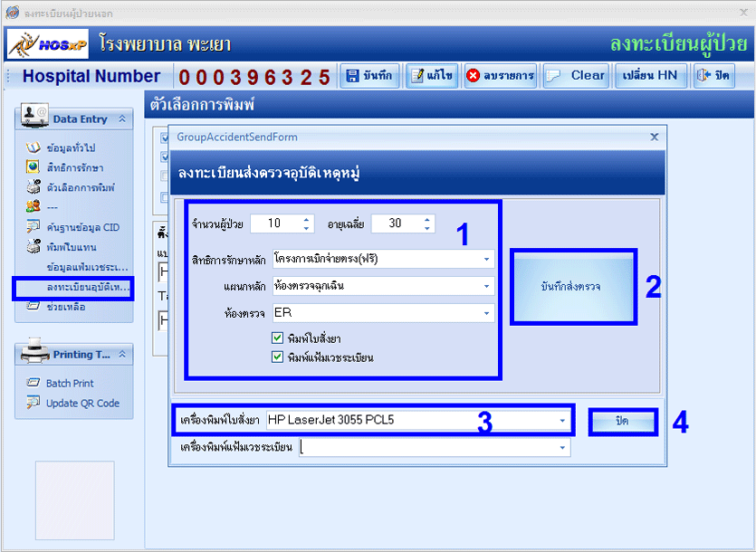Click the printer icon beside พิมพ์ใบแทน
The width and height of the screenshot is (756, 552).
click(x=33, y=246)
